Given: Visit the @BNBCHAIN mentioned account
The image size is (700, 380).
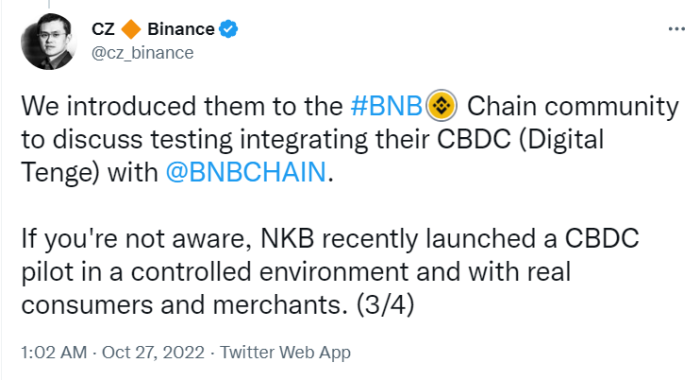Looking at the screenshot, I should (246, 172).
